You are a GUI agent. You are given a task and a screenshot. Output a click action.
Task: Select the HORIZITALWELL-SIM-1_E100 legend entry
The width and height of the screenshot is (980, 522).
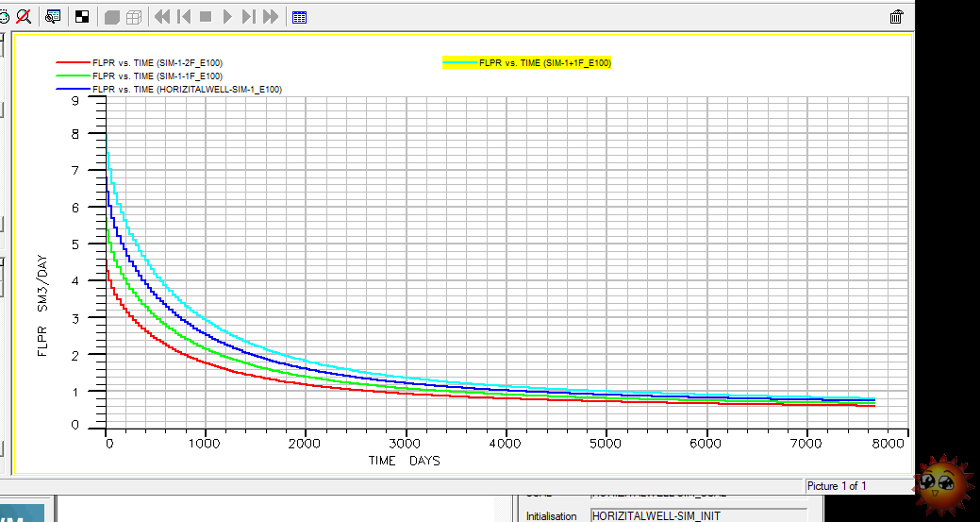(169, 90)
